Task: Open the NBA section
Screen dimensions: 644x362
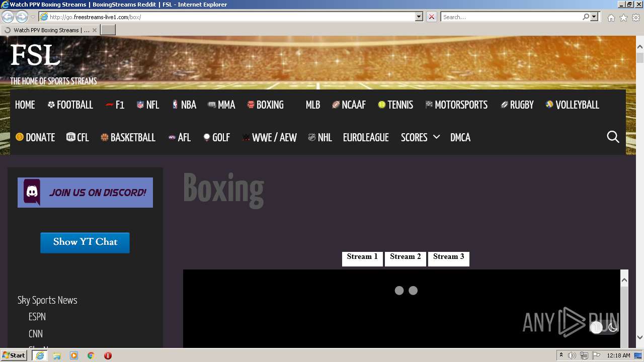Action: 184,105
